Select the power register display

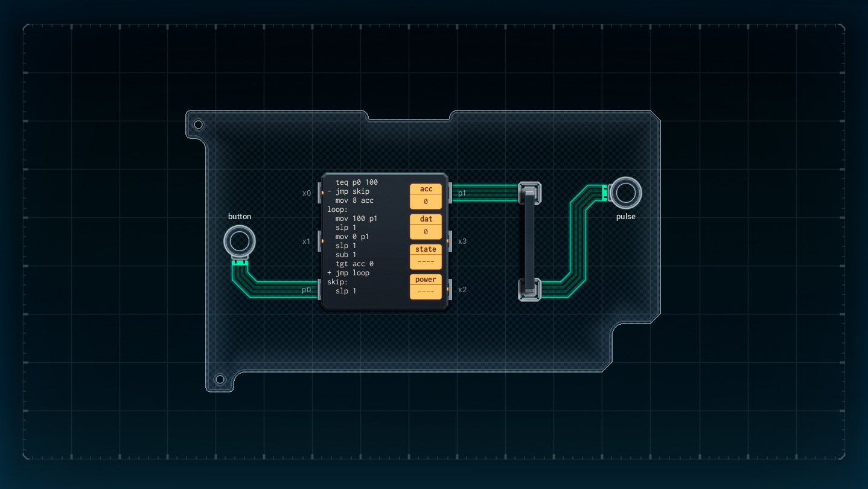(x=426, y=292)
